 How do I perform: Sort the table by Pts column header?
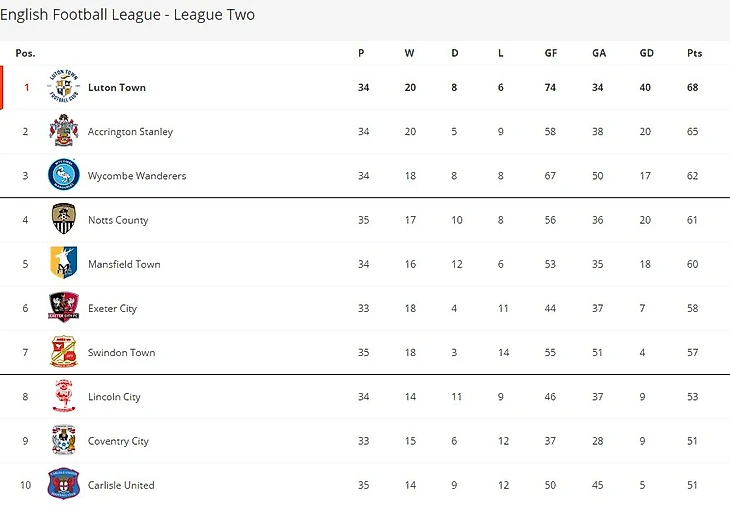pos(694,53)
